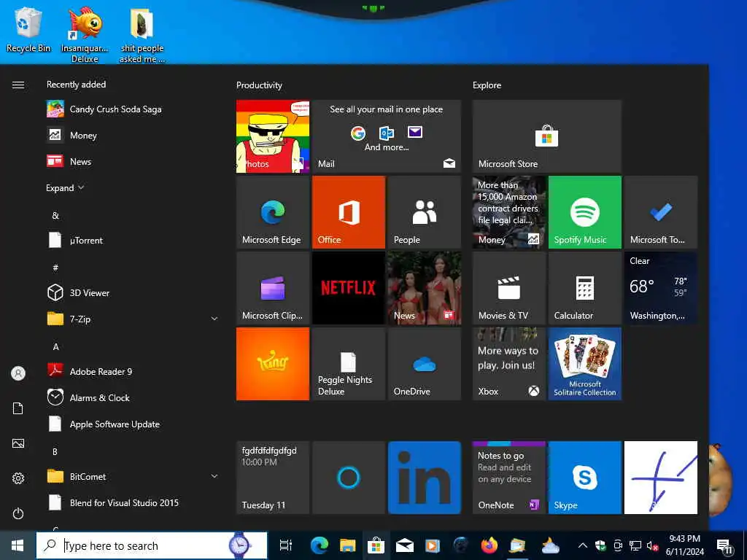This screenshot has height=560, width=747.
Task: Open the Washington weather tile
Action: pos(660,287)
